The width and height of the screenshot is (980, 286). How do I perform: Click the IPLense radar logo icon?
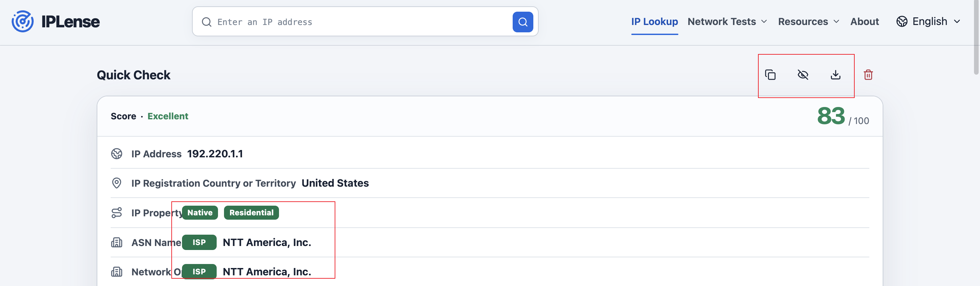coord(22,21)
